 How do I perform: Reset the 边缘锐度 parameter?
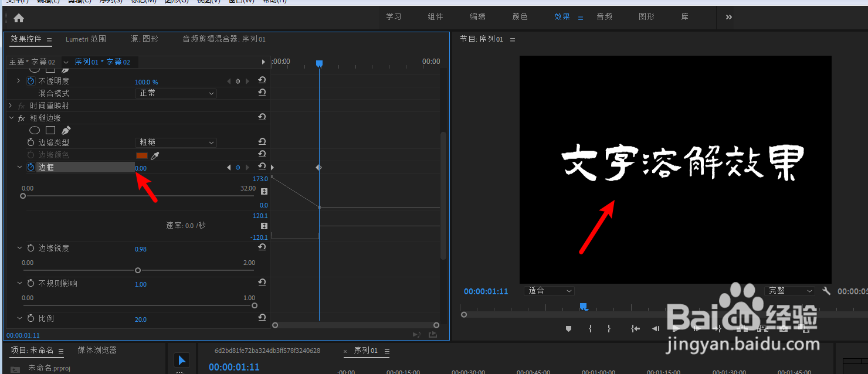(x=262, y=248)
